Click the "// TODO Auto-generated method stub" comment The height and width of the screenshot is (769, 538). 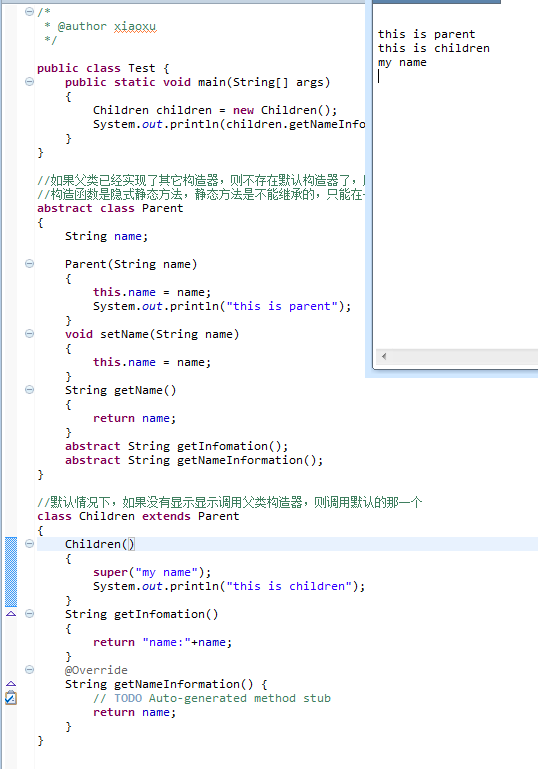click(x=212, y=698)
